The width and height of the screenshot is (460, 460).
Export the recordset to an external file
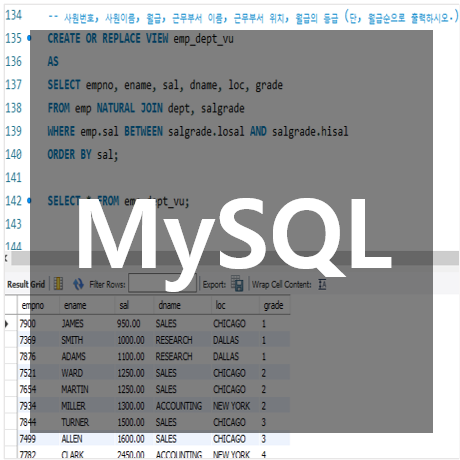(x=237, y=284)
